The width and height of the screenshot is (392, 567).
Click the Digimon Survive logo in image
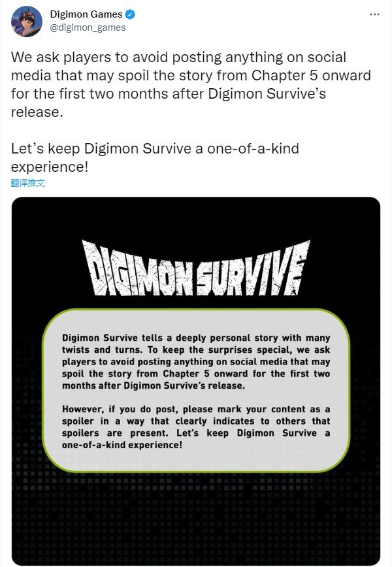click(196, 268)
